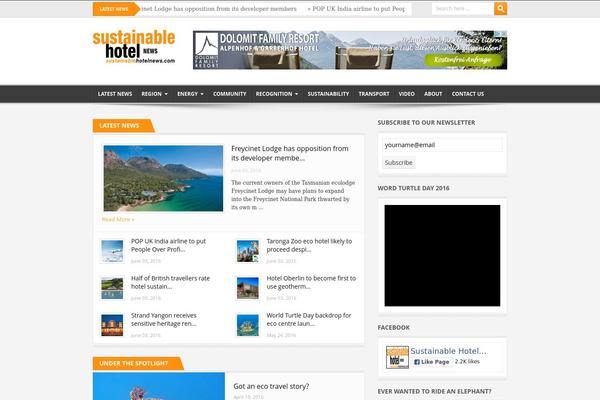Open the About menu item
Screen dimensions: 600x400
[x=433, y=94]
